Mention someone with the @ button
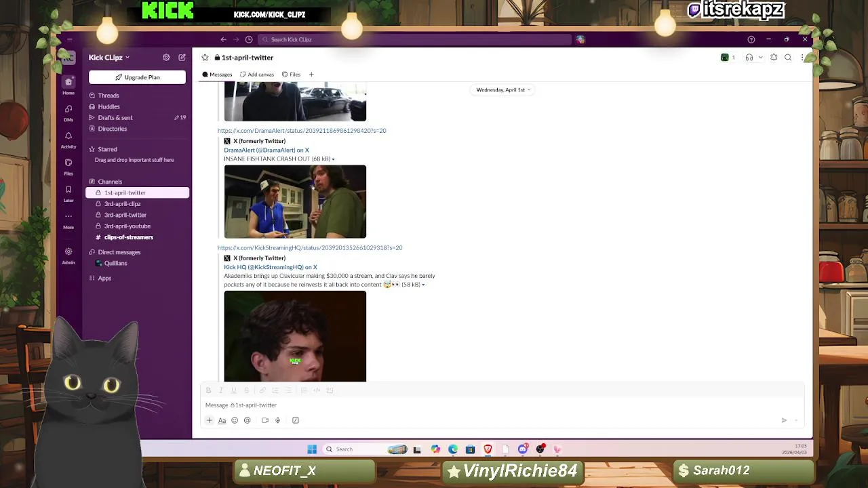The image size is (868, 488). point(248,420)
